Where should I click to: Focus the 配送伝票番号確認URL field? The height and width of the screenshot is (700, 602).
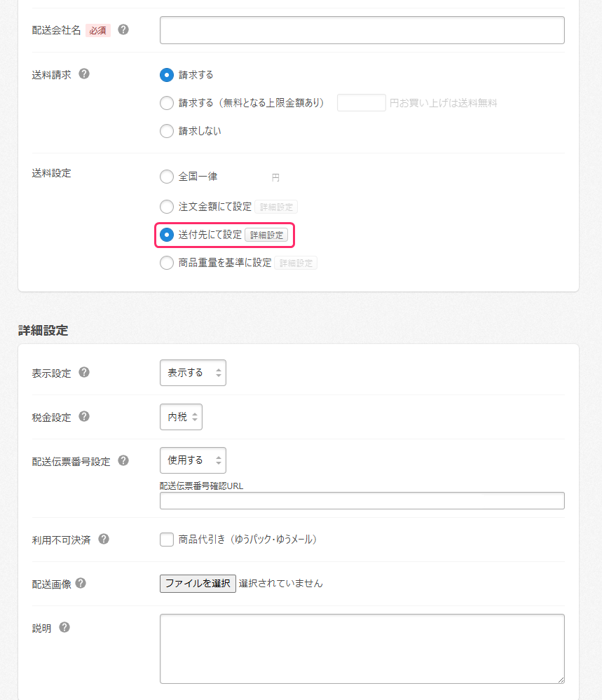pos(362,500)
